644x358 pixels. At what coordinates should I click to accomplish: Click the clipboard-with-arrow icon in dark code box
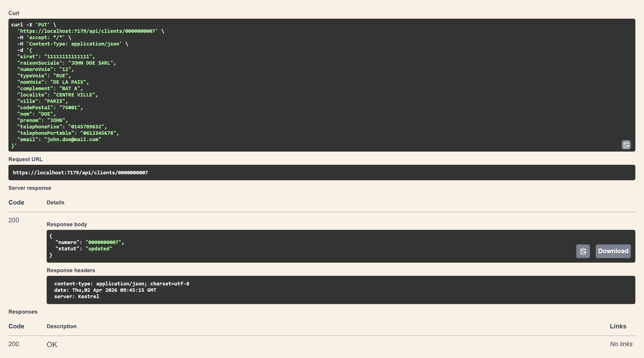(x=626, y=145)
